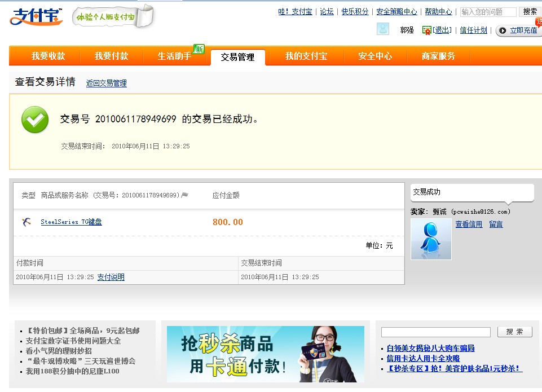Click the bottom 搜 索 button

coord(515,332)
